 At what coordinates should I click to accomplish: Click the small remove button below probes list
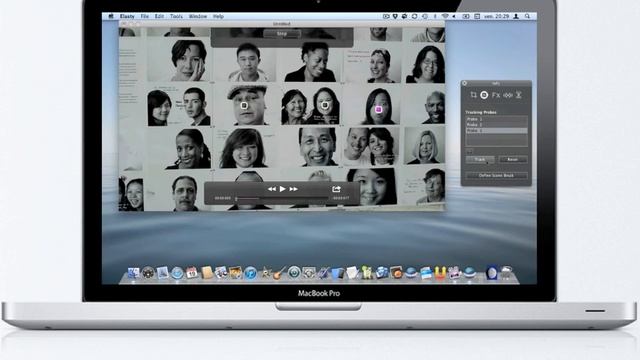click(x=469, y=151)
